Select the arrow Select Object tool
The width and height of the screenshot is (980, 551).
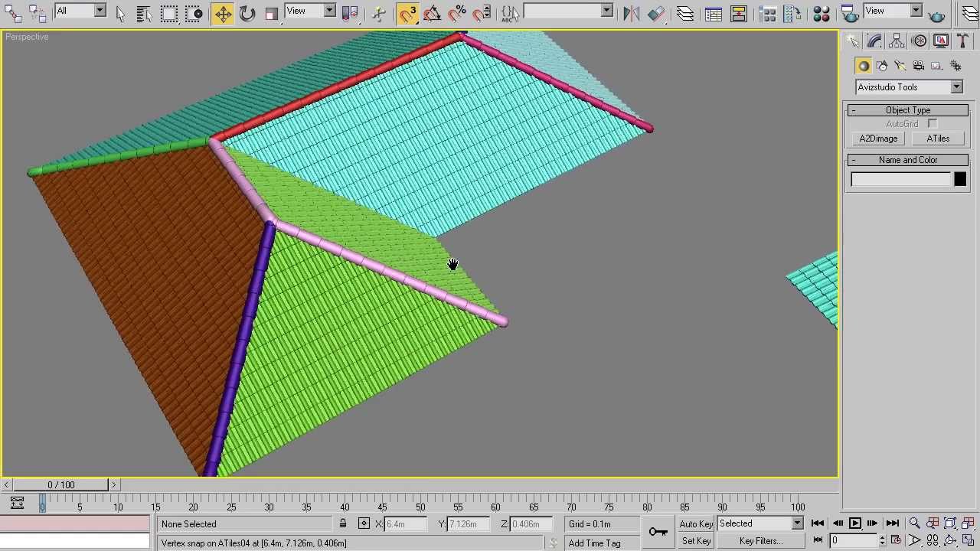coord(120,13)
